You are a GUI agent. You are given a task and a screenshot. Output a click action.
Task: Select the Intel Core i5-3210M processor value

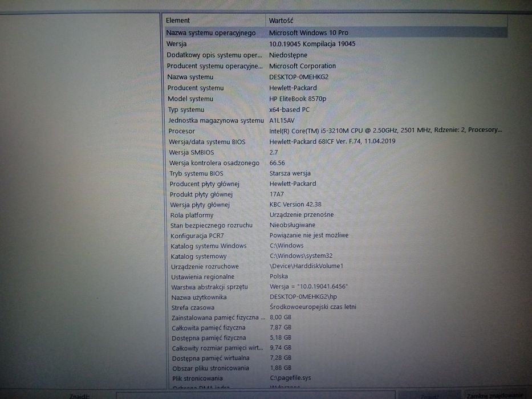point(385,130)
